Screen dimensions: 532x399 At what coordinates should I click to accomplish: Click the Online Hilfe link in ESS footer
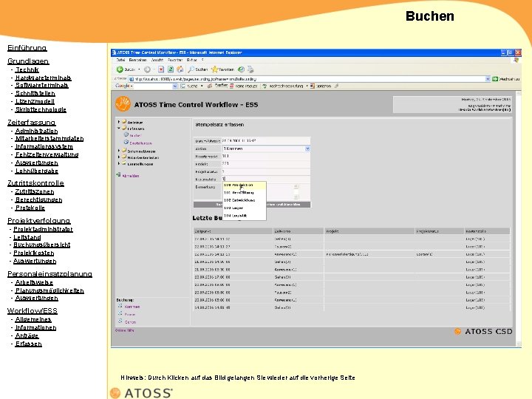(x=125, y=330)
